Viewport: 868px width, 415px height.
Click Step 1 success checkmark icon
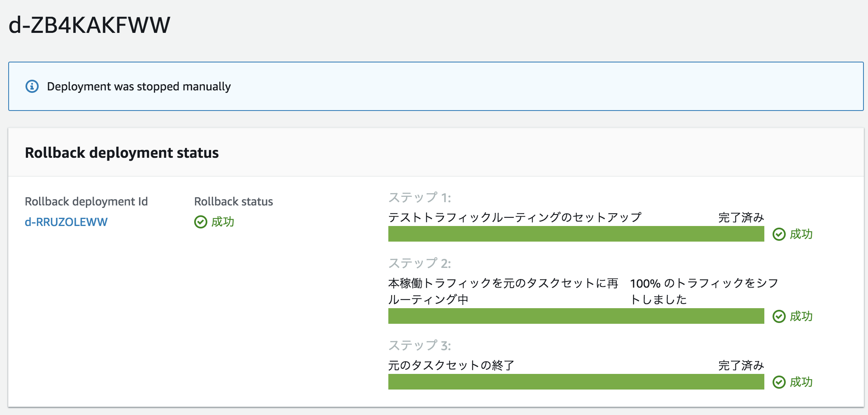click(x=779, y=234)
